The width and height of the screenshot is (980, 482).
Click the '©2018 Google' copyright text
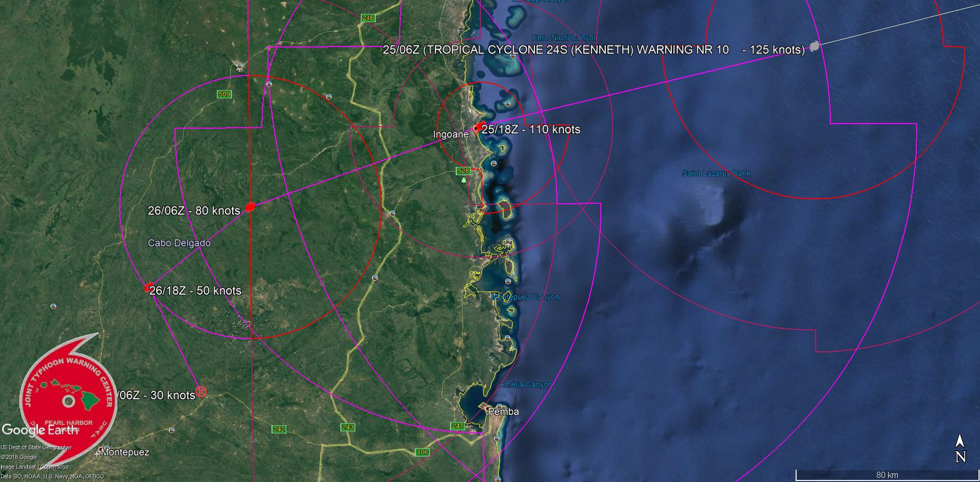[19, 457]
